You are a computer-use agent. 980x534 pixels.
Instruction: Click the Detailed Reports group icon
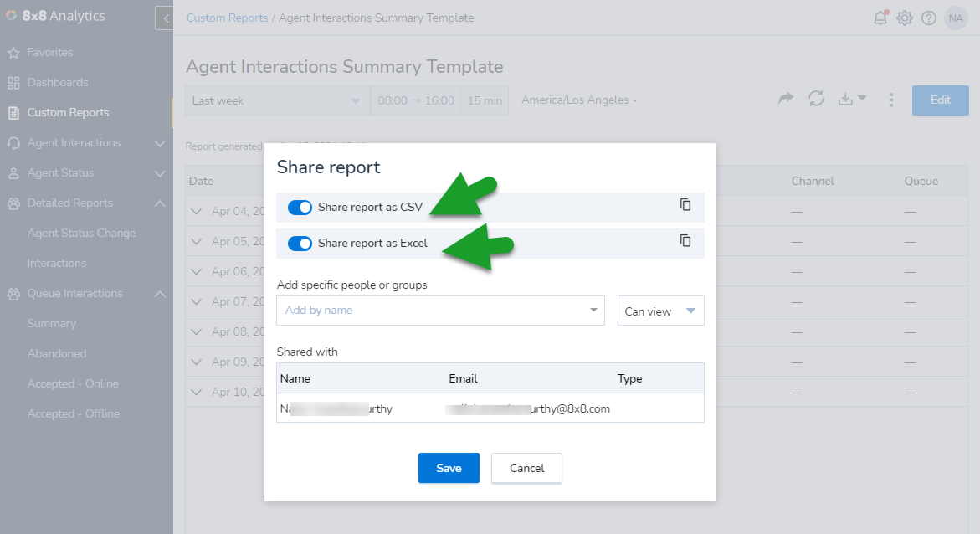tap(13, 203)
